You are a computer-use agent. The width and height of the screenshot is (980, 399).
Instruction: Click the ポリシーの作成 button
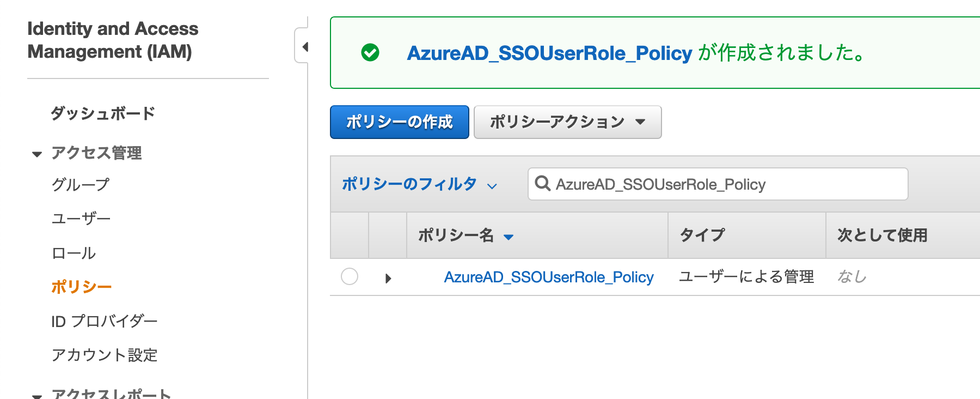400,122
